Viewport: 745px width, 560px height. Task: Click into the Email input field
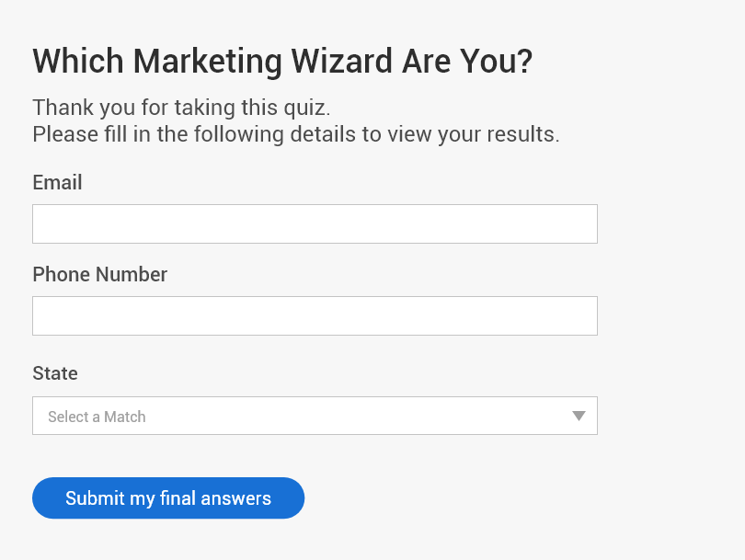click(x=315, y=224)
